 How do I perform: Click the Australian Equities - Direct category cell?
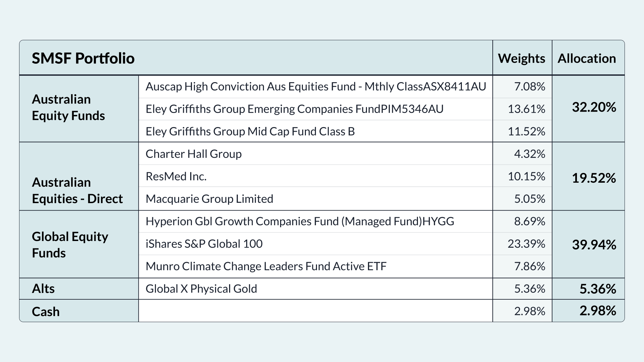tap(77, 190)
